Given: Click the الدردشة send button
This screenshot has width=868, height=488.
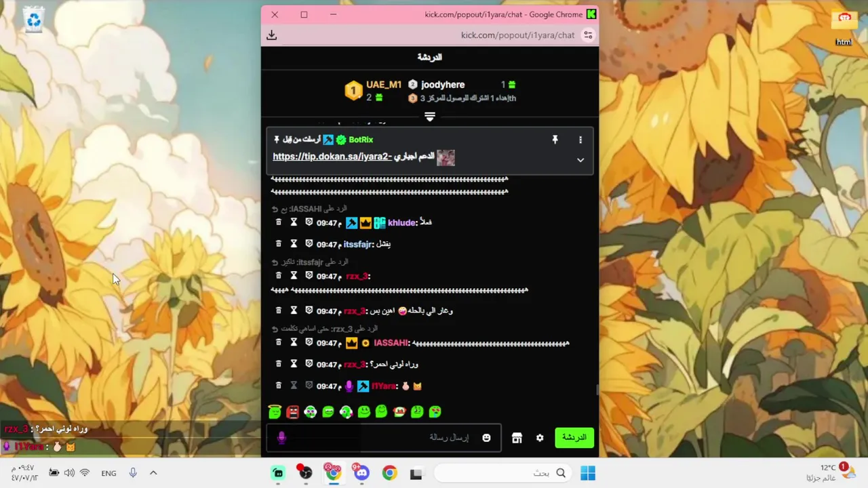Looking at the screenshot, I should pos(574,438).
